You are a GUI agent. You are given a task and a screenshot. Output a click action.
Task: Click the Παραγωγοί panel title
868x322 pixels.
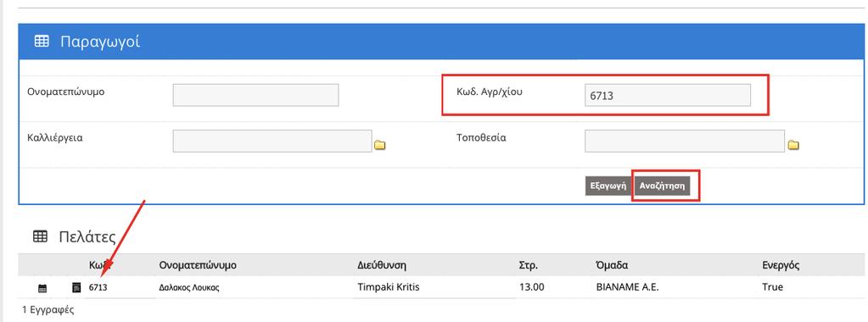pos(99,42)
